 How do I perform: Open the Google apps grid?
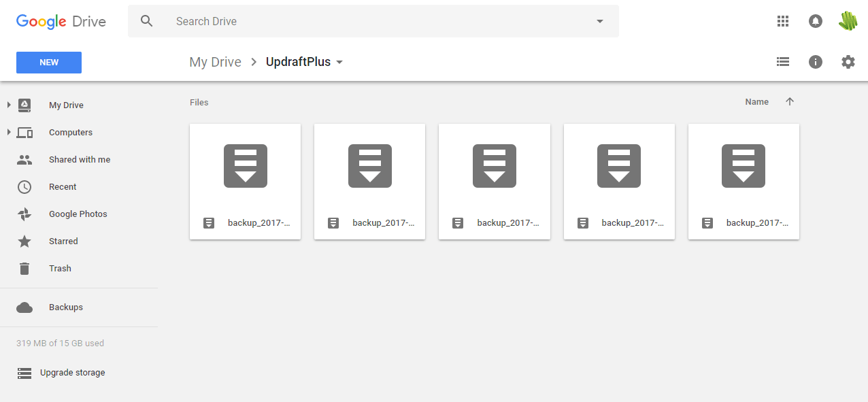click(783, 21)
